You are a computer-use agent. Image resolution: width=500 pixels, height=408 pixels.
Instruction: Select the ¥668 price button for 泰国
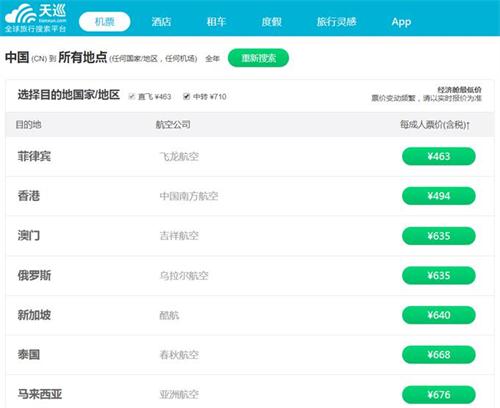439,355
